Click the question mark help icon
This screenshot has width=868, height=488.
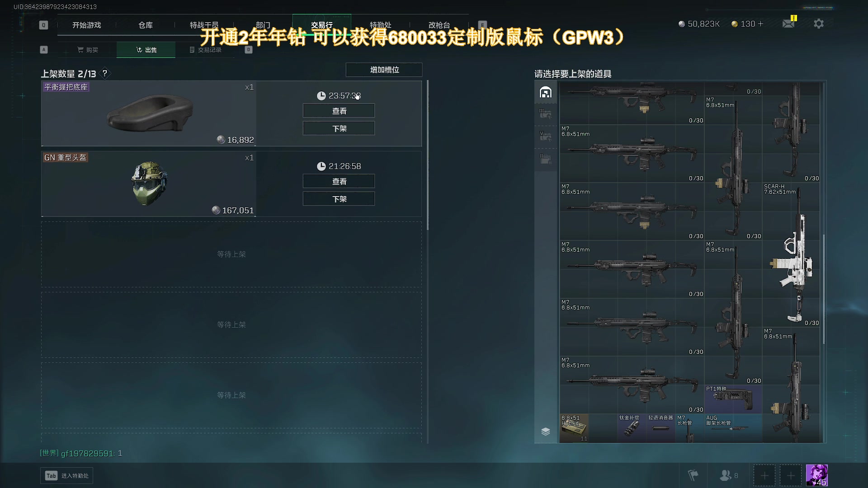(x=105, y=73)
